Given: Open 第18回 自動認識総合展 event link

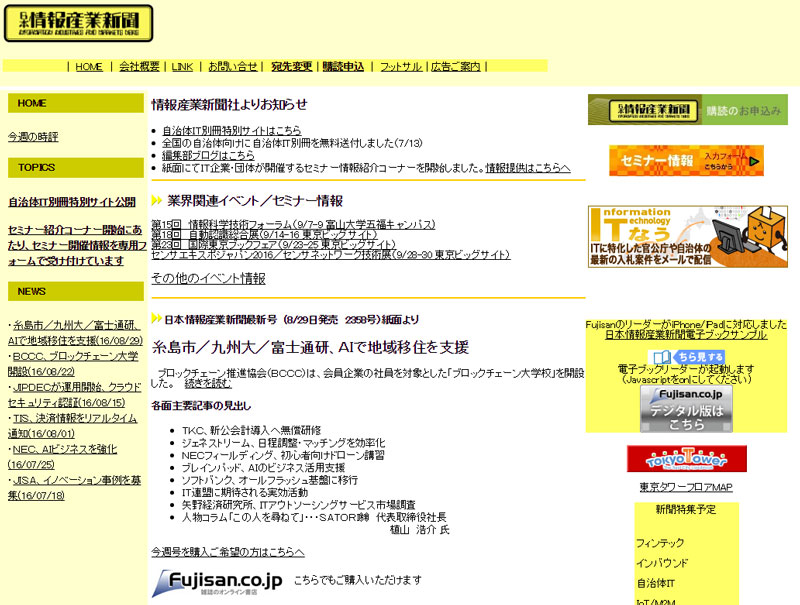Looking at the screenshot, I should pyautogui.click(x=264, y=235).
